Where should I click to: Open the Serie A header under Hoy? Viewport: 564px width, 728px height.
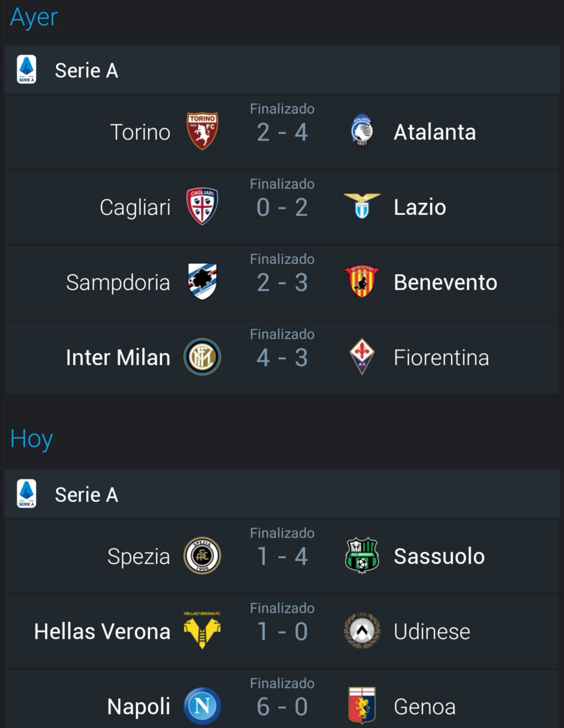[x=282, y=494]
